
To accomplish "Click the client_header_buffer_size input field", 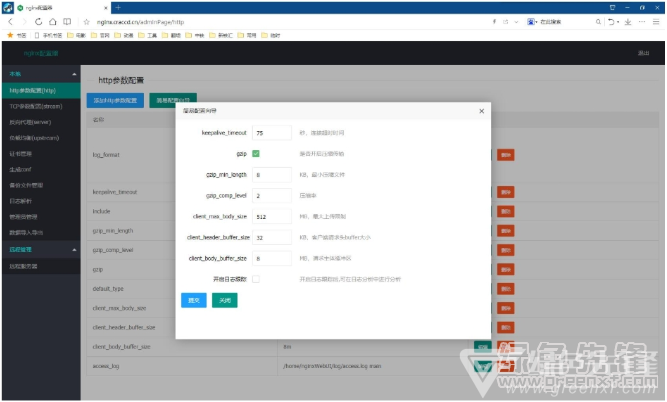I will [272, 237].
